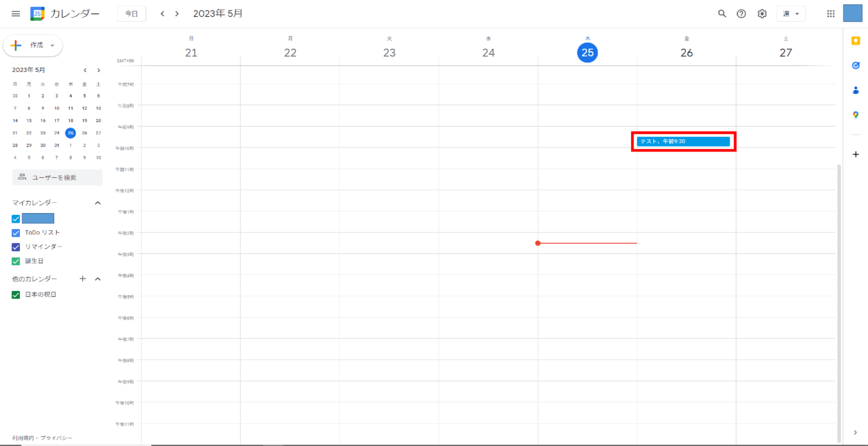Viewport: 868px width, 446px height.
Task: Collapse the 他のカレンダー section
Action: 98,279
